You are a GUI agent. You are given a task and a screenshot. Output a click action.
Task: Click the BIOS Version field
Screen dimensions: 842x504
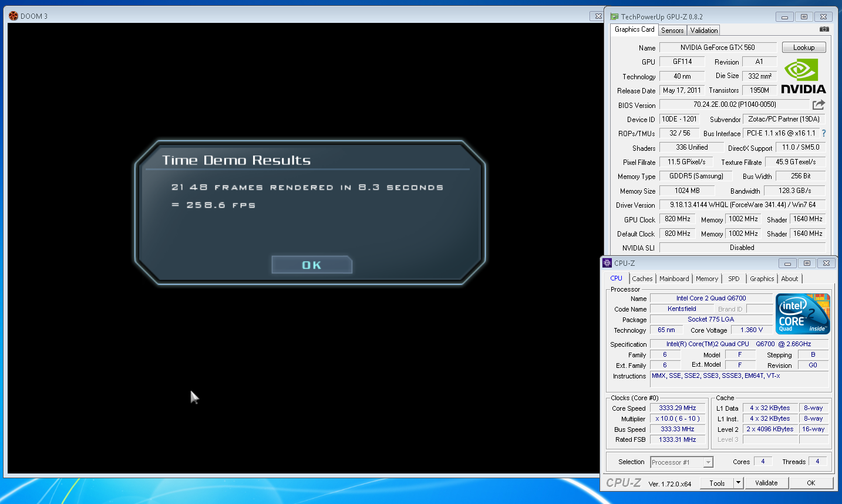(735, 104)
